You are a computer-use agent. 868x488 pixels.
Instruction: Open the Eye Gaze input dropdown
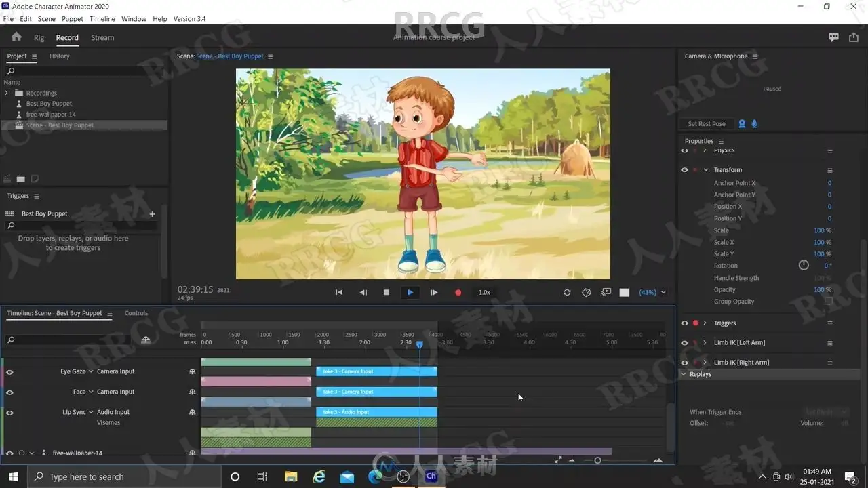(x=91, y=371)
